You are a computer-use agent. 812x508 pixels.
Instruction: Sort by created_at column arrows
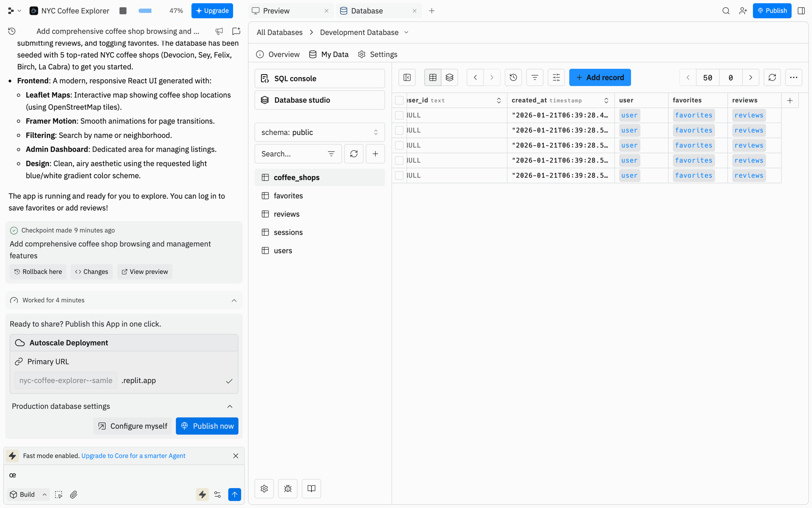click(x=606, y=100)
